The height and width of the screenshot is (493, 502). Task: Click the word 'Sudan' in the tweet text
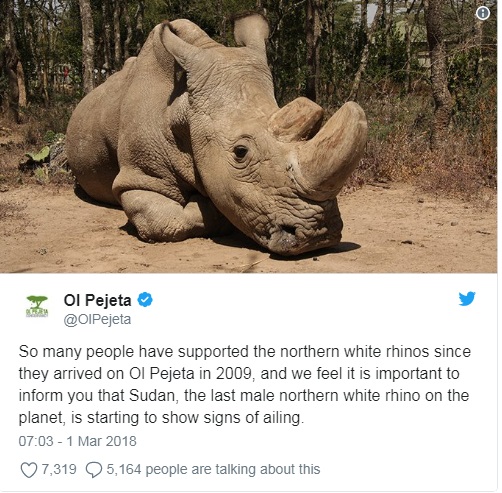point(152,396)
